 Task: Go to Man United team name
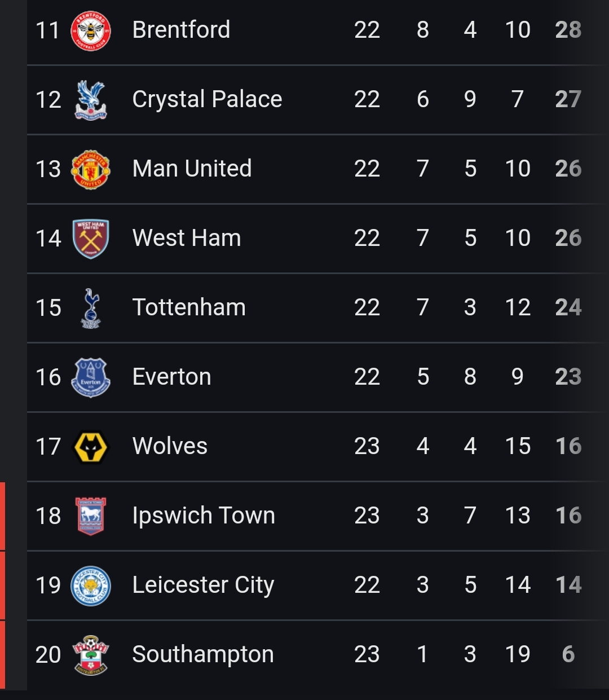pyautogui.click(x=192, y=169)
